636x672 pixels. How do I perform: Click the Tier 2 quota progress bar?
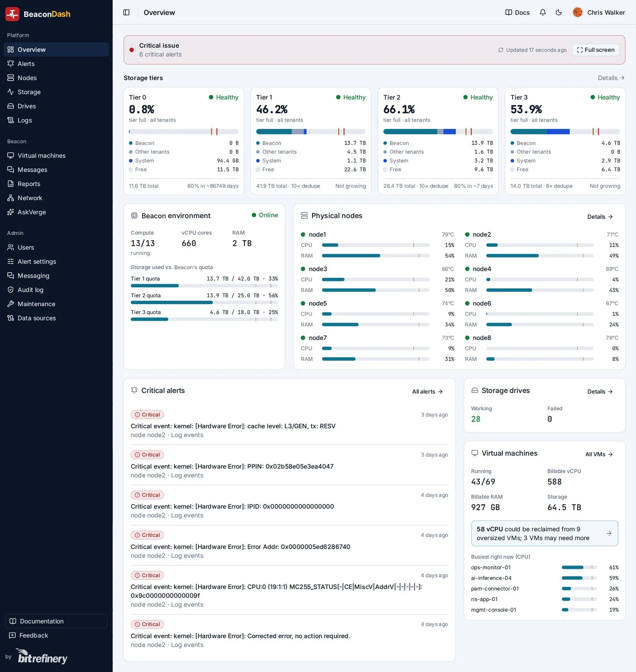(204, 302)
